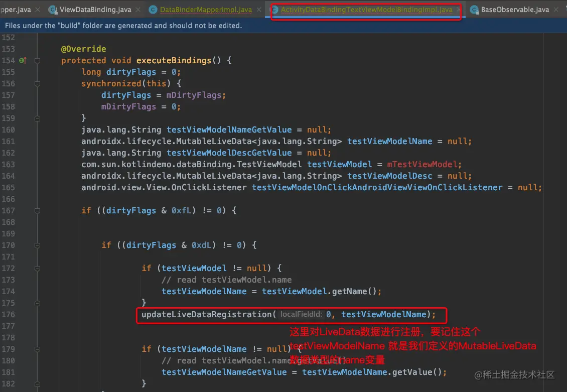Close the DataBinderMapperImpl.java tab
The height and width of the screenshot is (392, 567).
tap(259, 10)
